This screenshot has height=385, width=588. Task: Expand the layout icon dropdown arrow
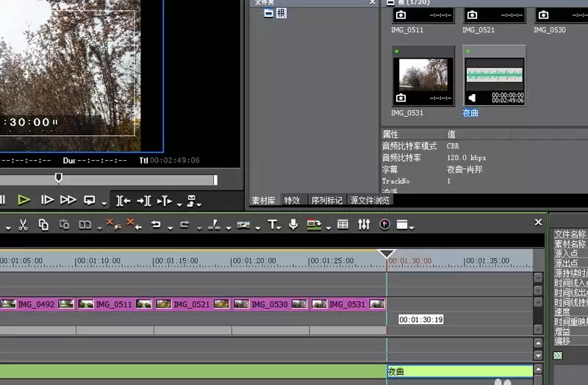coord(412,228)
